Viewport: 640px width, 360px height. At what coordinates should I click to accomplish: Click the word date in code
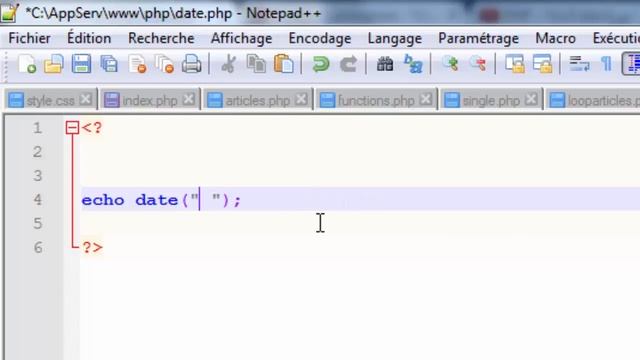click(x=156, y=200)
